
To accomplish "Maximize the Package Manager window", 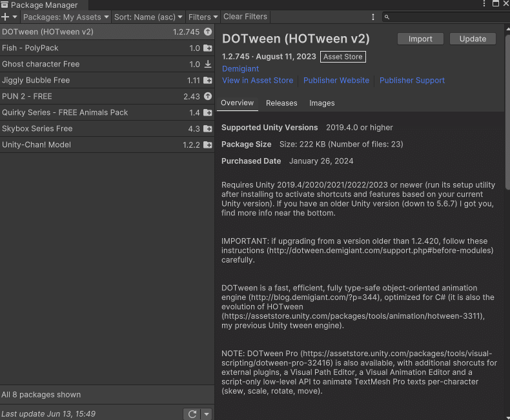I will coord(495,4).
